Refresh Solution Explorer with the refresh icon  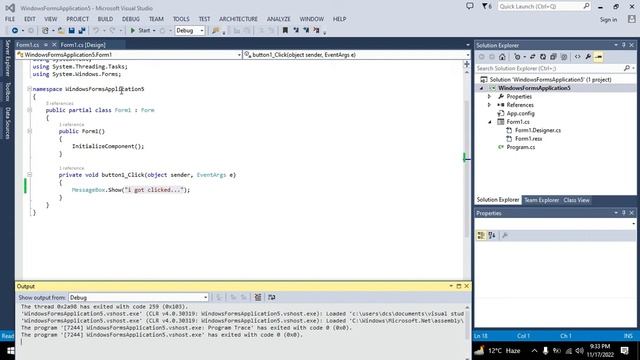point(543,57)
